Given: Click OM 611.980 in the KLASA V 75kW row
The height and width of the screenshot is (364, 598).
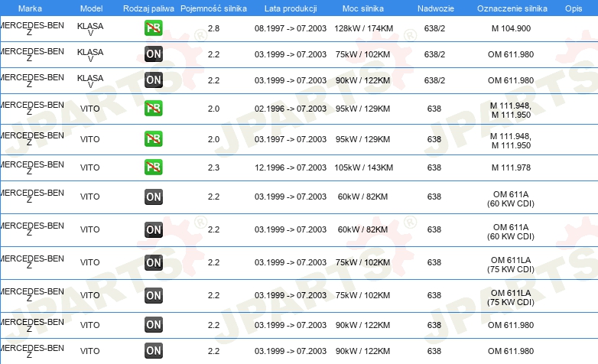Looking at the screenshot, I should (x=511, y=54).
